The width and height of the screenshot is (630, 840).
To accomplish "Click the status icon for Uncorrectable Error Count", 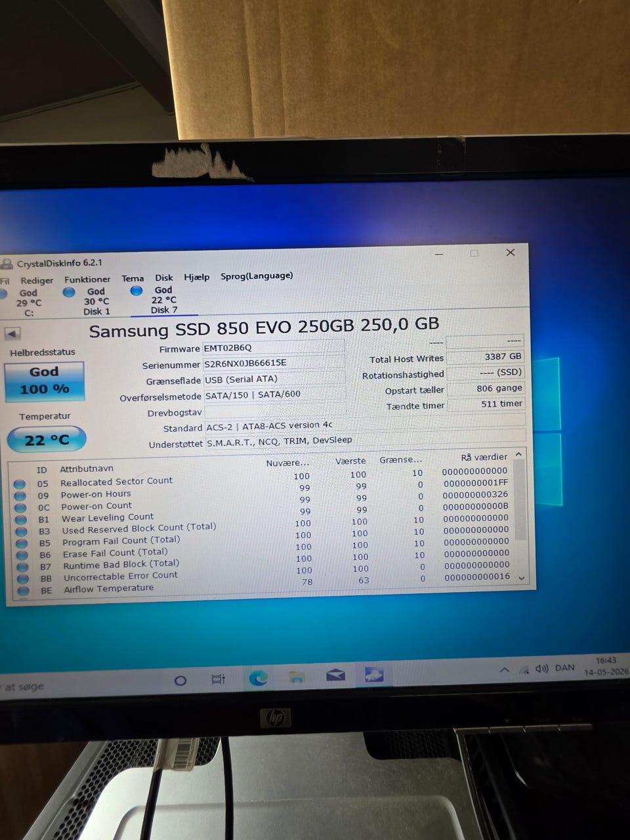I will click(23, 579).
